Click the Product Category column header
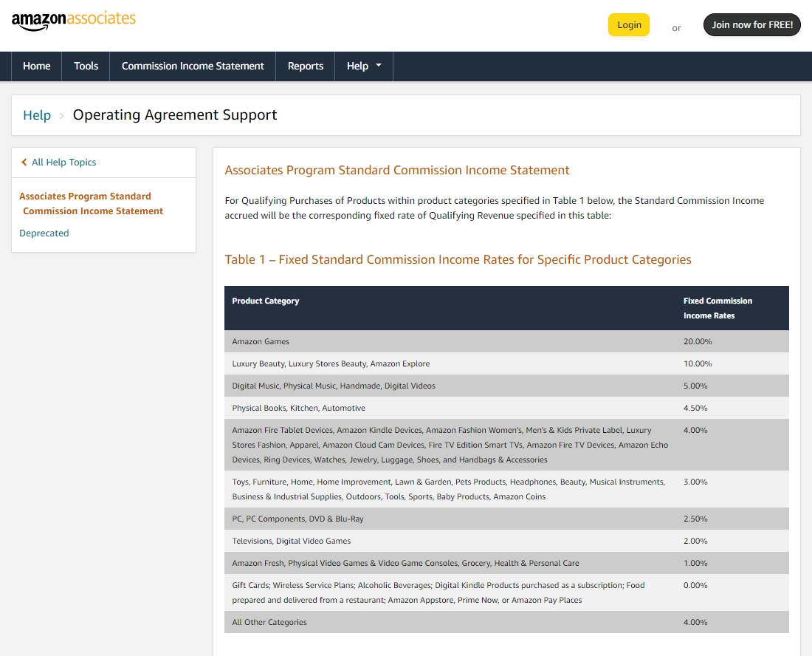The height and width of the screenshot is (656, 812). click(x=266, y=301)
